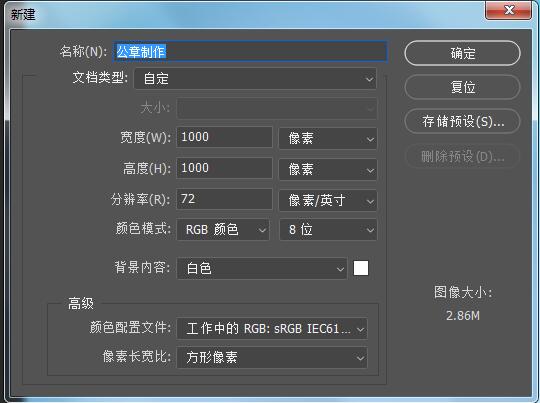Click the 新建 title bar text
The image size is (540, 403).
23,14
